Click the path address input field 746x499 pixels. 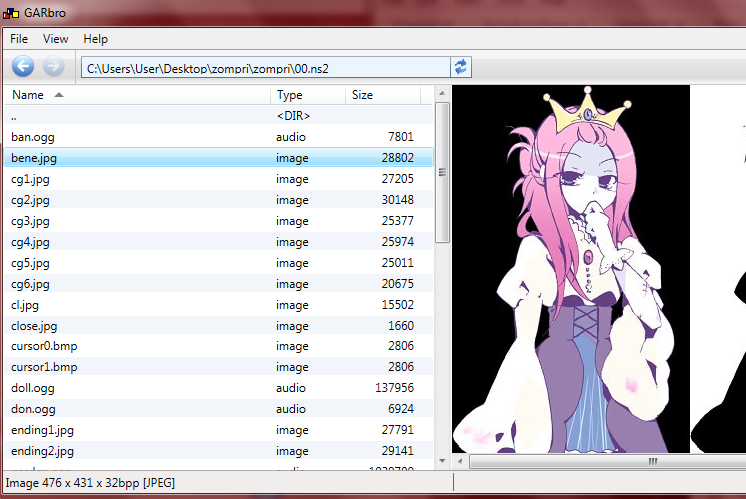click(x=265, y=68)
